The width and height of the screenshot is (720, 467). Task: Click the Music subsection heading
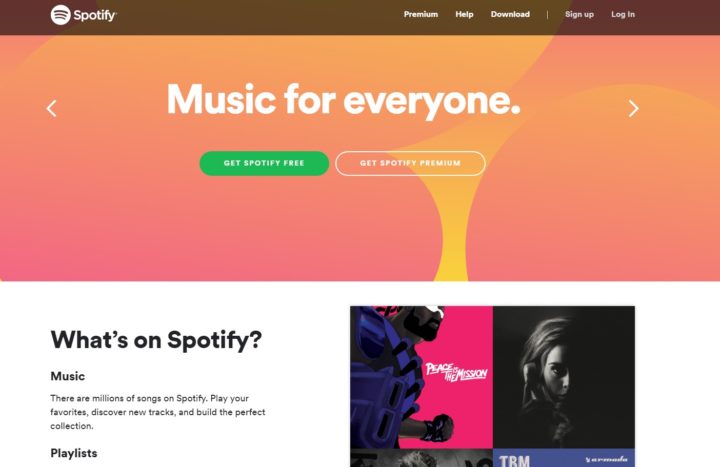(x=68, y=376)
